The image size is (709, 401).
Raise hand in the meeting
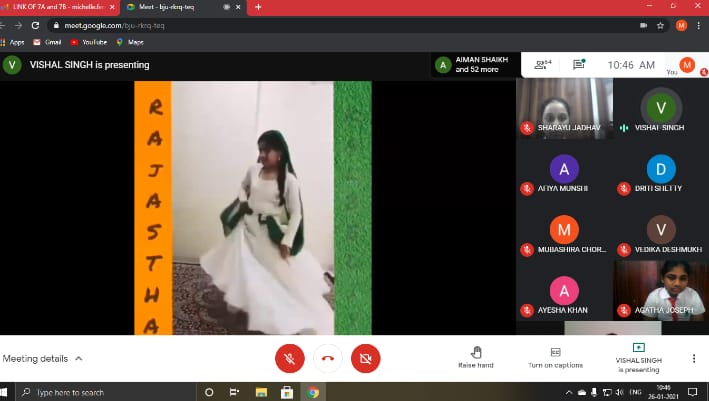pyautogui.click(x=476, y=357)
